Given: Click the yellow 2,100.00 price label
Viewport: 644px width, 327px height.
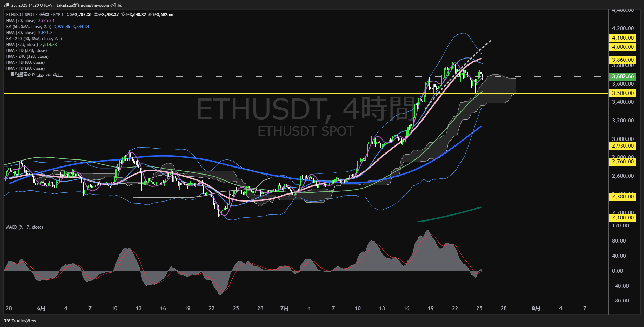Looking at the screenshot, I should click(623, 218).
